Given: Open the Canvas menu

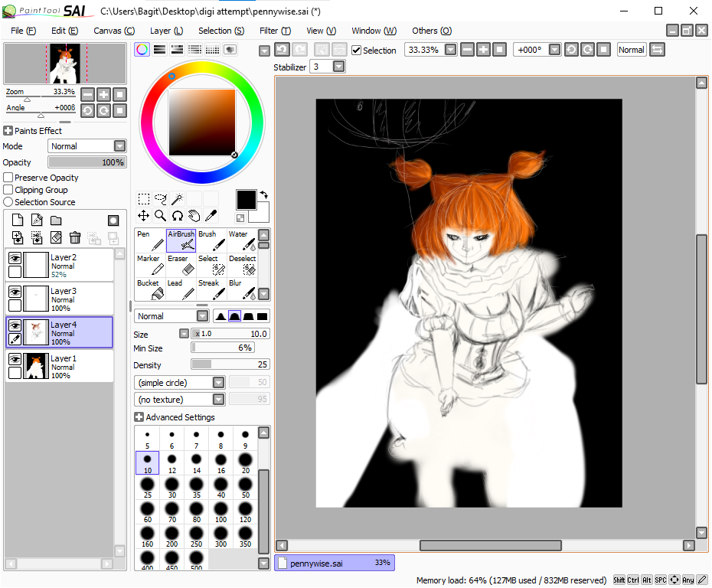Looking at the screenshot, I should pos(114,31).
